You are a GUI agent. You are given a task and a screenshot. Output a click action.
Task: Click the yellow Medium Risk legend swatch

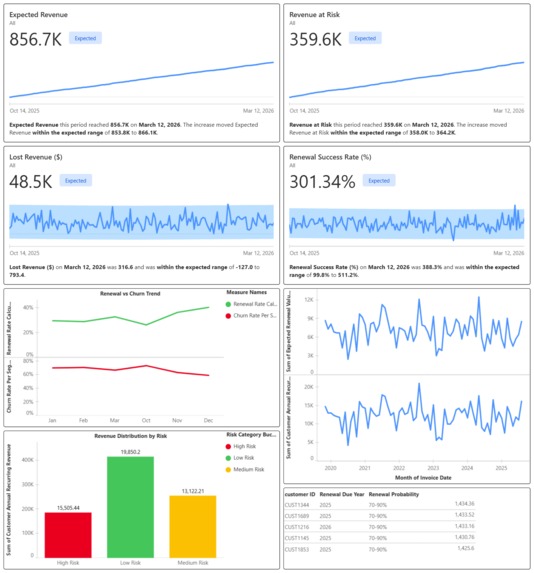(228, 470)
